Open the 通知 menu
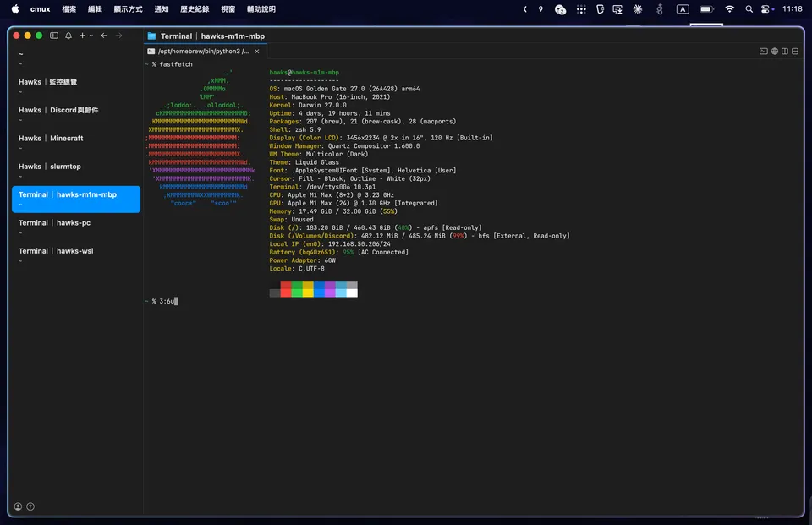This screenshot has width=812, height=525. tap(161, 8)
